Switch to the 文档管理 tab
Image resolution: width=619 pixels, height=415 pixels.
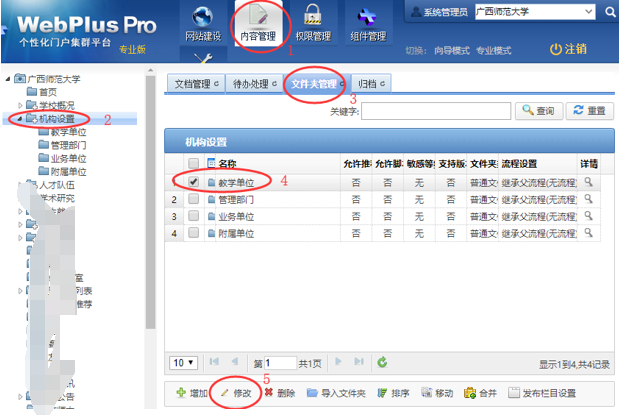tap(195, 83)
